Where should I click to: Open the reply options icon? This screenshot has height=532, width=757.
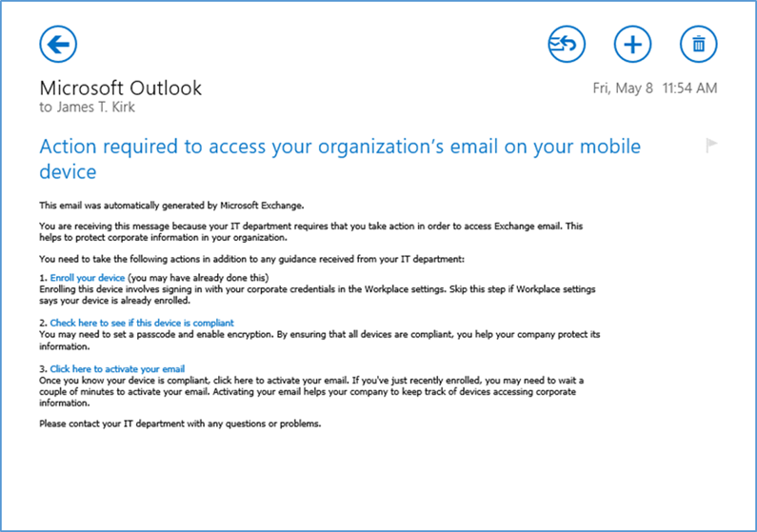tap(567, 45)
